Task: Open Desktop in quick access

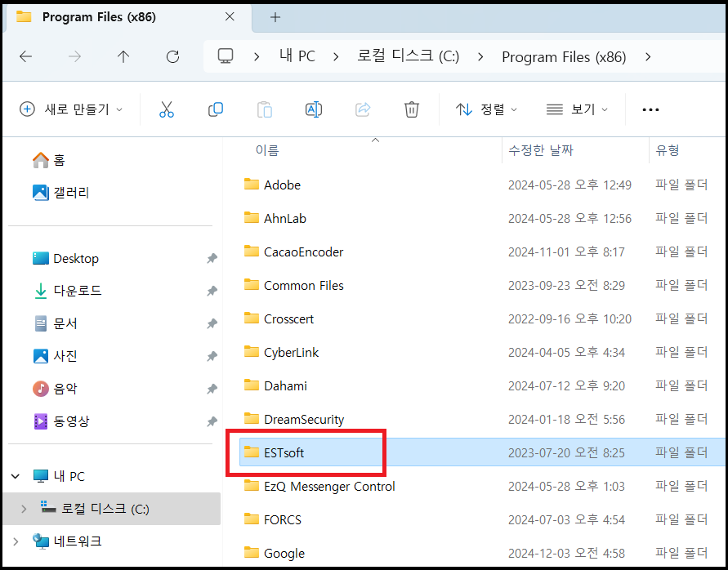Action: [x=65, y=259]
